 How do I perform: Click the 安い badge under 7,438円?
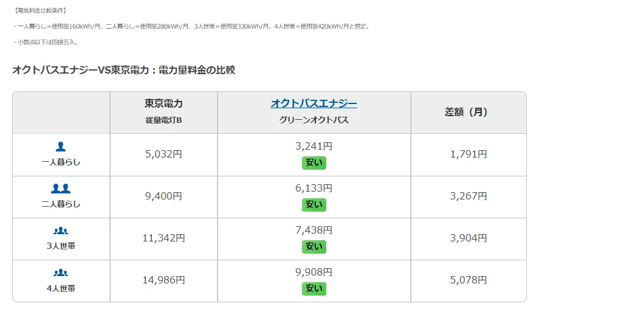(314, 247)
